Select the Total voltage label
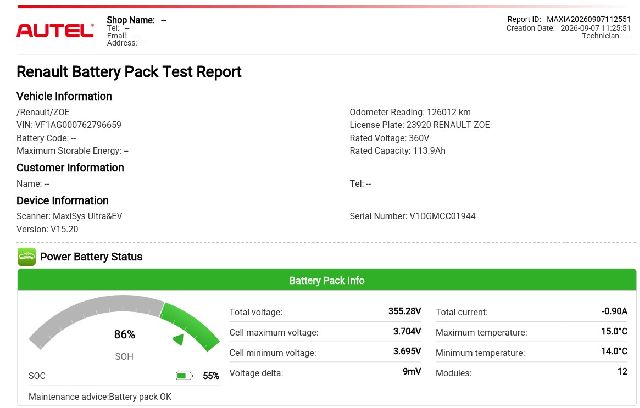This screenshot has height=408, width=640. (256, 312)
